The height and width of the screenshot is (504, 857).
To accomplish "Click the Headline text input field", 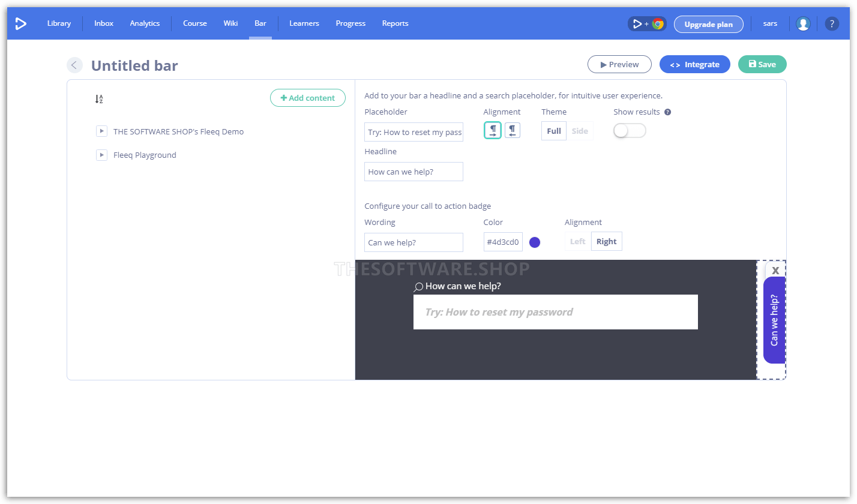I will (x=413, y=172).
